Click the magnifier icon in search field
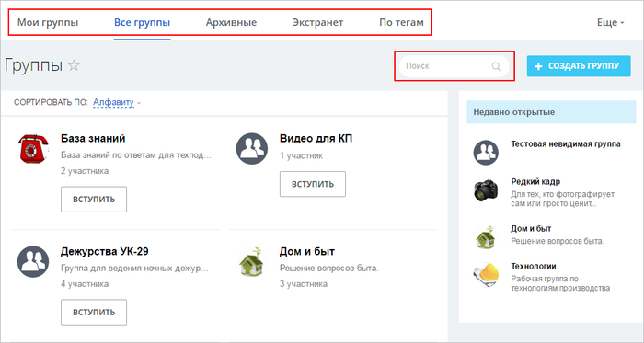Image resolution: width=644 pixels, height=343 pixels. tap(496, 66)
